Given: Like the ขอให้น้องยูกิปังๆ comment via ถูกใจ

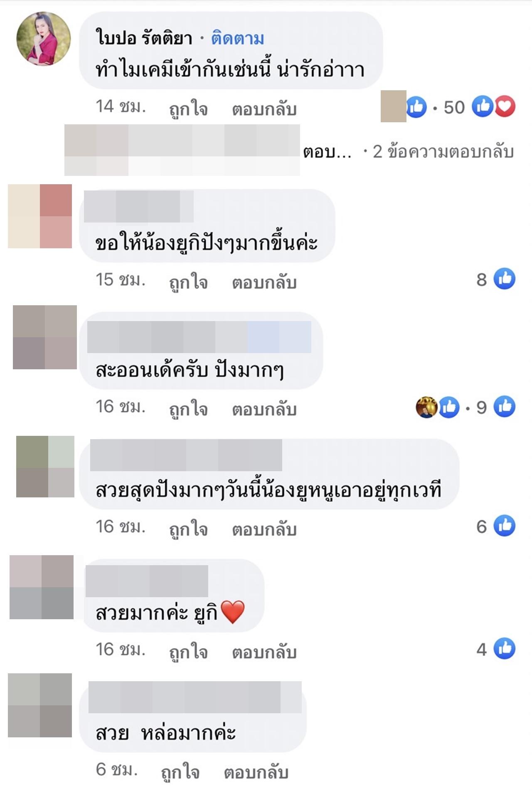Looking at the screenshot, I should click(188, 282).
